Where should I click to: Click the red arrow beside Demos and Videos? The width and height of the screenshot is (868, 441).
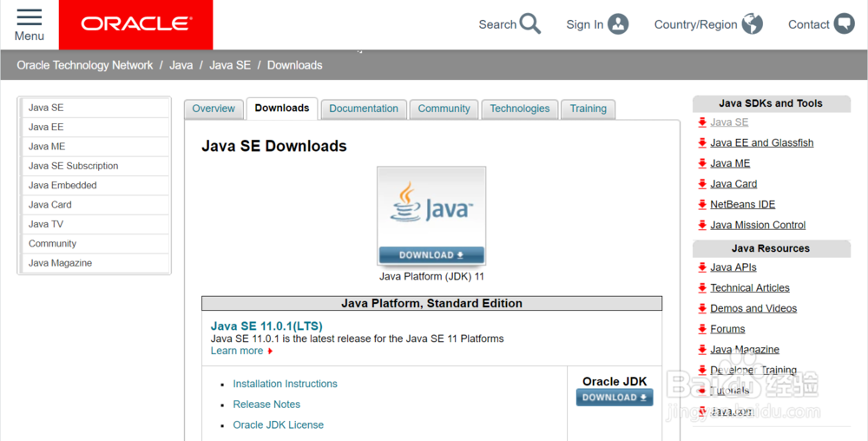[x=702, y=308]
